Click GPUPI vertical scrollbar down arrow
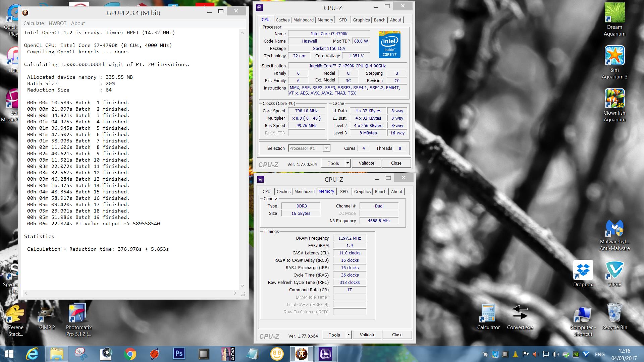This screenshot has width=644, height=362. 242,286
